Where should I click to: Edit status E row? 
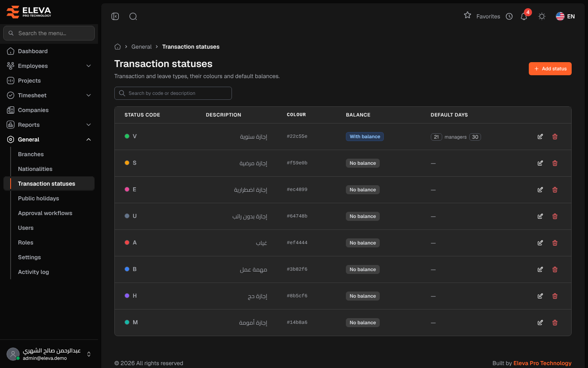[x=540, y=190]
